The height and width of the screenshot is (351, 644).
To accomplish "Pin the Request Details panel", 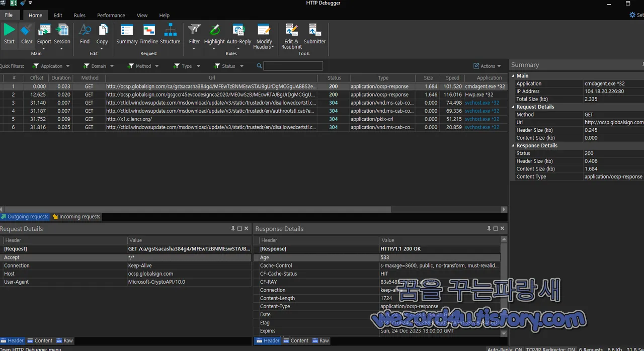I will (x=233, y=228).
